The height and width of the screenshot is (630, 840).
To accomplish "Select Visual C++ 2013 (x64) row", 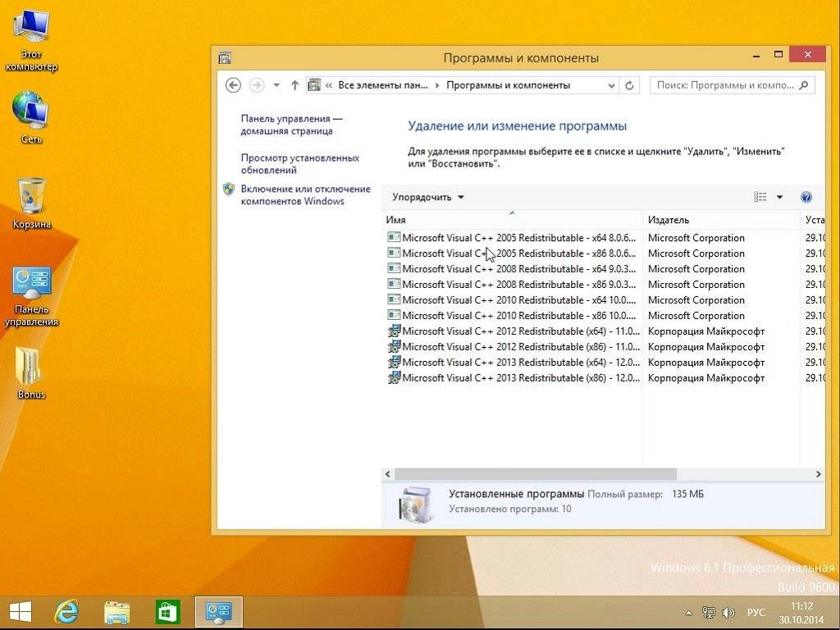I will 605,362.
